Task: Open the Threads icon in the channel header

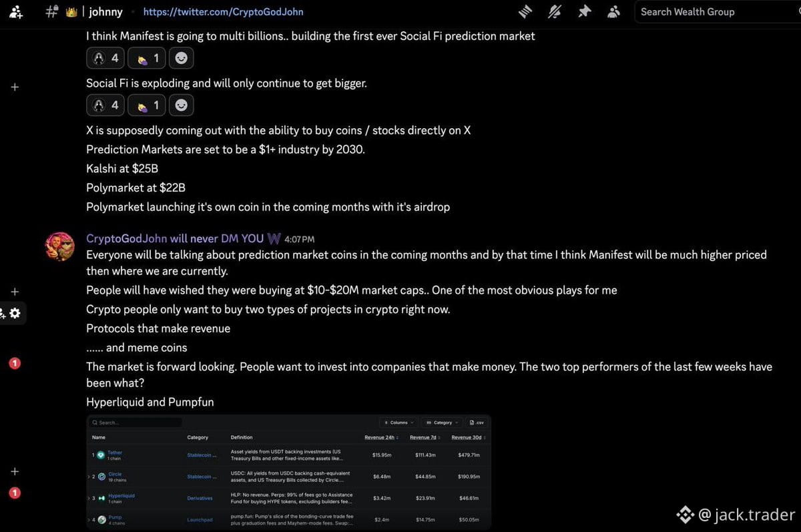Action: click(525, 11)
